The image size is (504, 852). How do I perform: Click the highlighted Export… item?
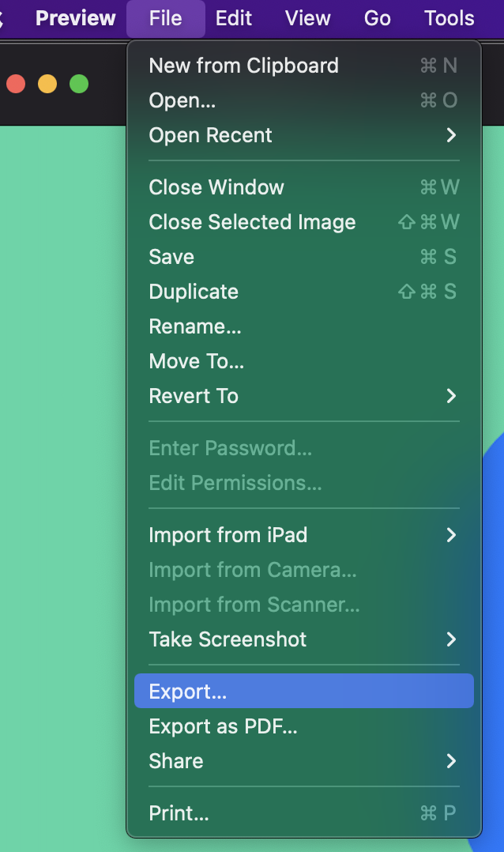click(304, 691)
